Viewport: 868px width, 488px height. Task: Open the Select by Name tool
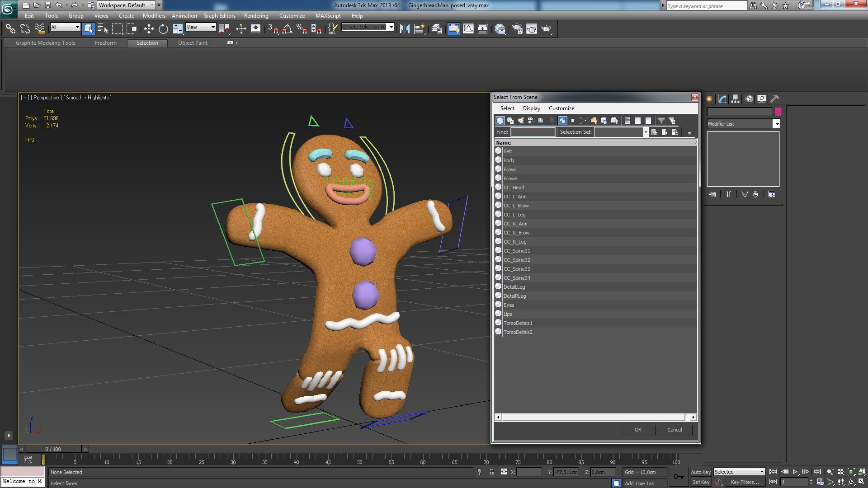coord(103,29)
